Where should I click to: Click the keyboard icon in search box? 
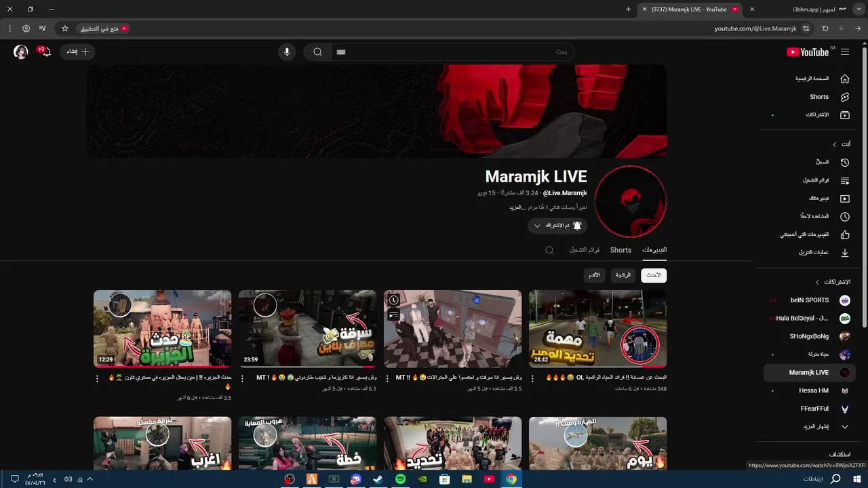(x=341, y=52)
